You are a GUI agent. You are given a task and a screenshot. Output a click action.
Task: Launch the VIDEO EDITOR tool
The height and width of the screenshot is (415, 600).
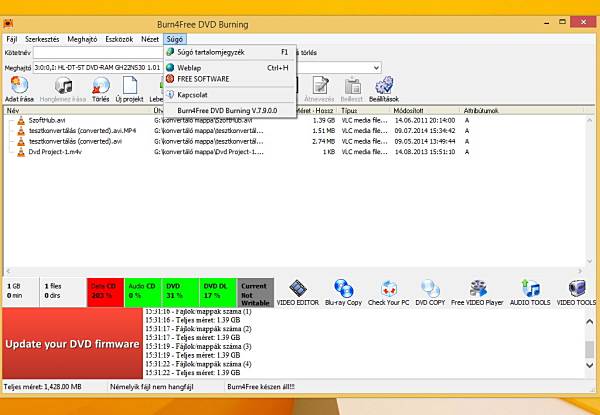(298, 293)
